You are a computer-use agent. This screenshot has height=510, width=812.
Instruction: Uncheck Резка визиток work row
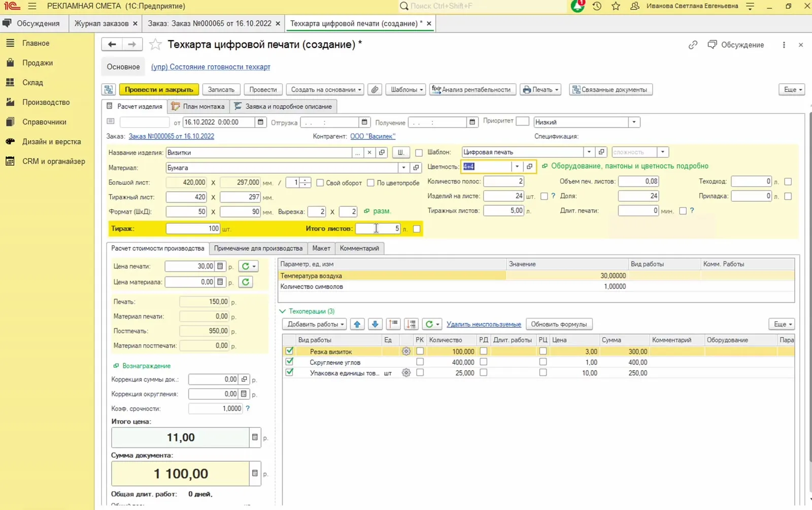289,351
